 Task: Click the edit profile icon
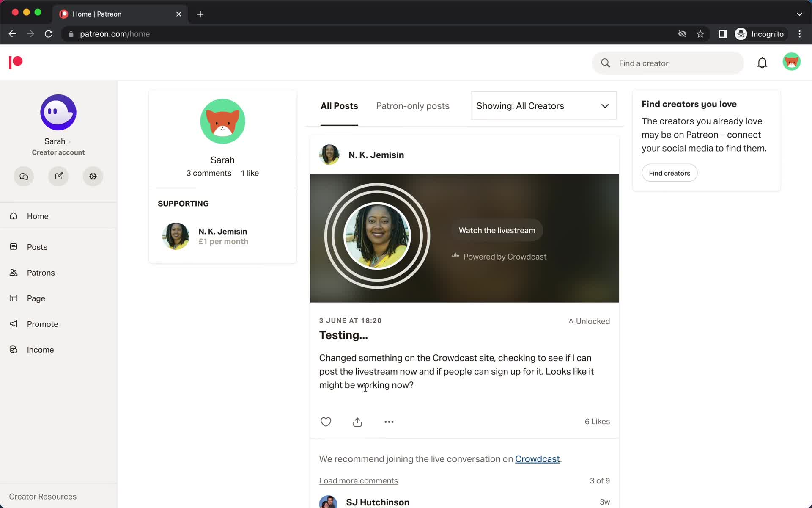[x=58, y=176]
